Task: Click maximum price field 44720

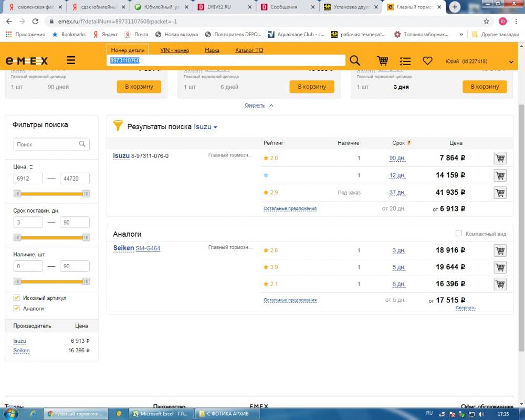Action: (x=75, y=178)
